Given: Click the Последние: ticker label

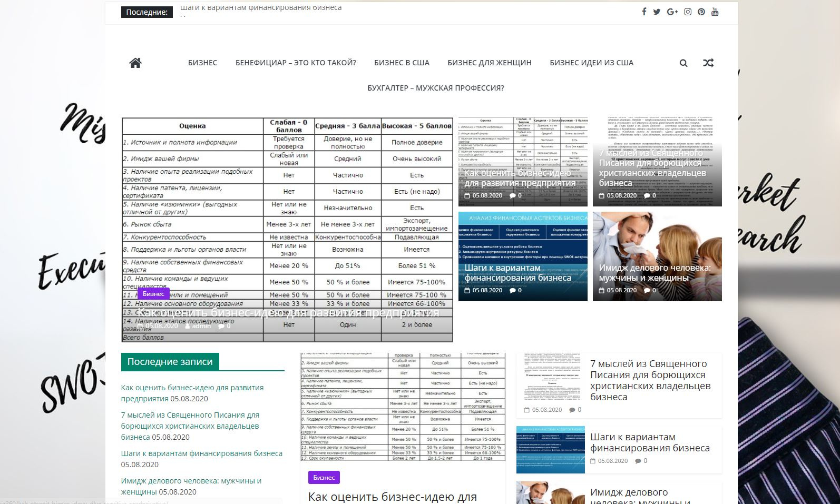Looking at the screenshot, I should (147, 12).
